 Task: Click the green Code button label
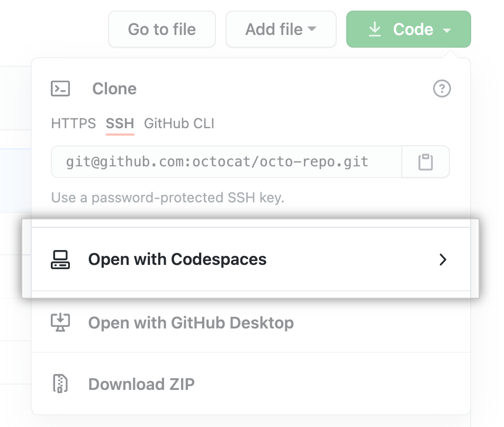click(x=413, y=29)
